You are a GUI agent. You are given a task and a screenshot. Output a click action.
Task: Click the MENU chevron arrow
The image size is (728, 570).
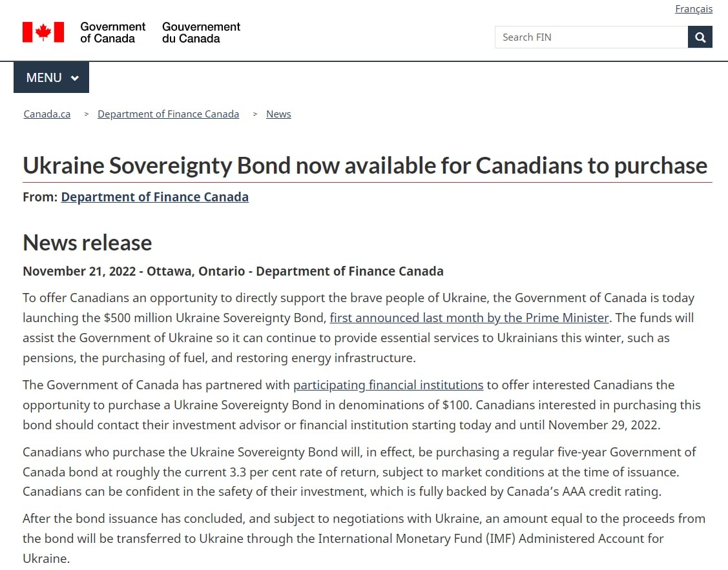pyautogui.click(x=74, y=78)
